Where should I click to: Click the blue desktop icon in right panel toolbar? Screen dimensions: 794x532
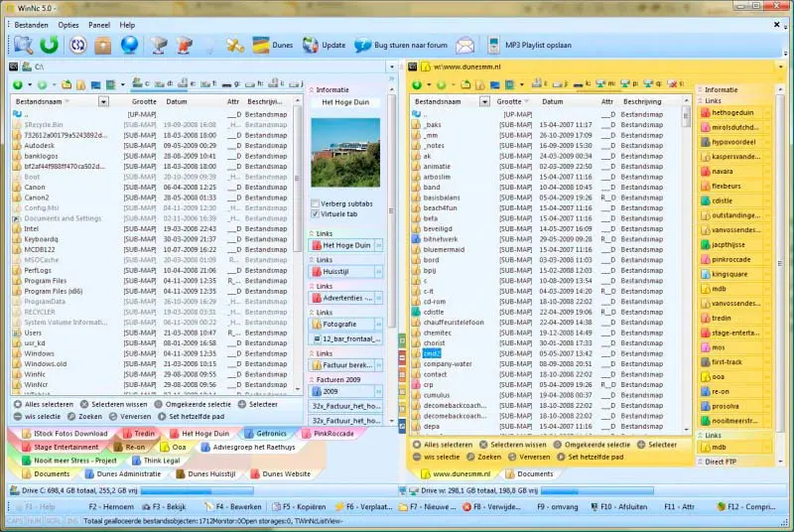[494, 84]
